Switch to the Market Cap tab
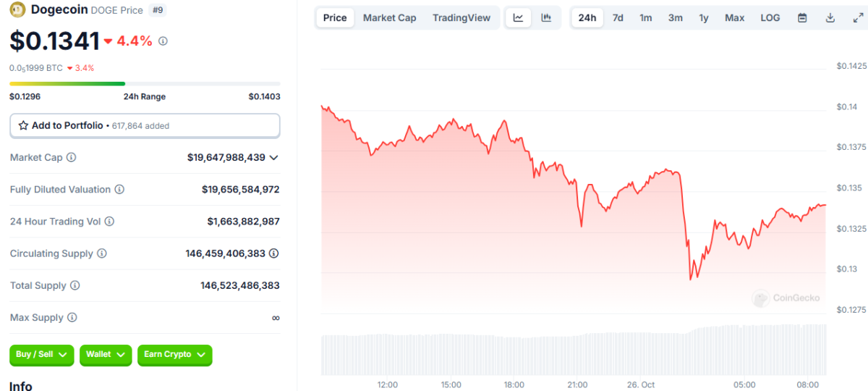 point(389,17)
